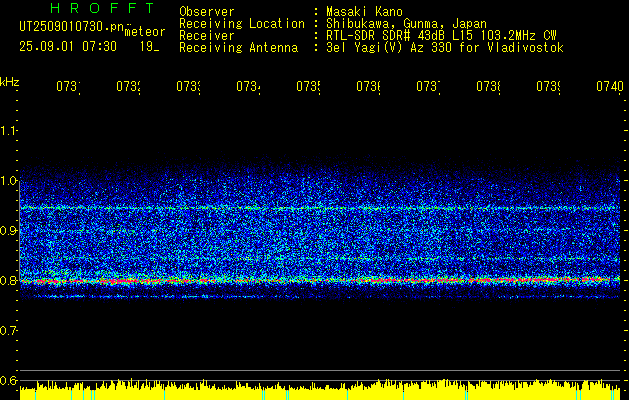Click the 'meteor' label
Image resolution: width=629 pixels, height=400 pixels.
coord(145,31)
